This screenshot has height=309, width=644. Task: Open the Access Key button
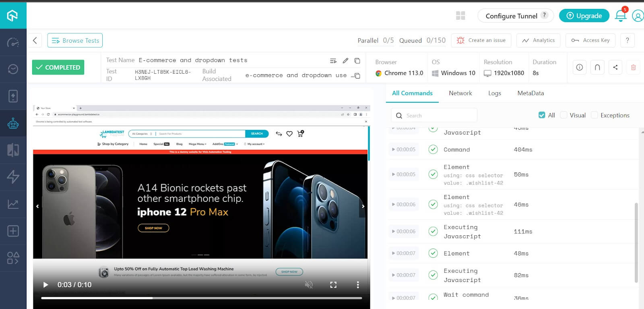[x=590, y=40]
